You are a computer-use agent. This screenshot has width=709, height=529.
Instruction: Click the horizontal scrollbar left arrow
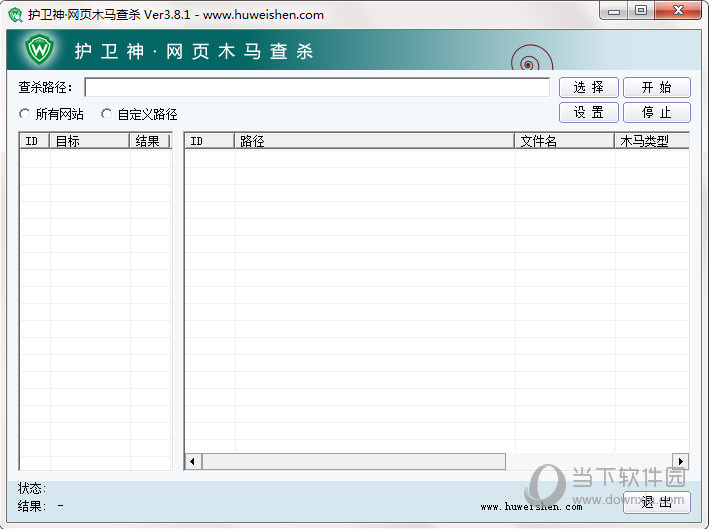click(x=193, y=462)
